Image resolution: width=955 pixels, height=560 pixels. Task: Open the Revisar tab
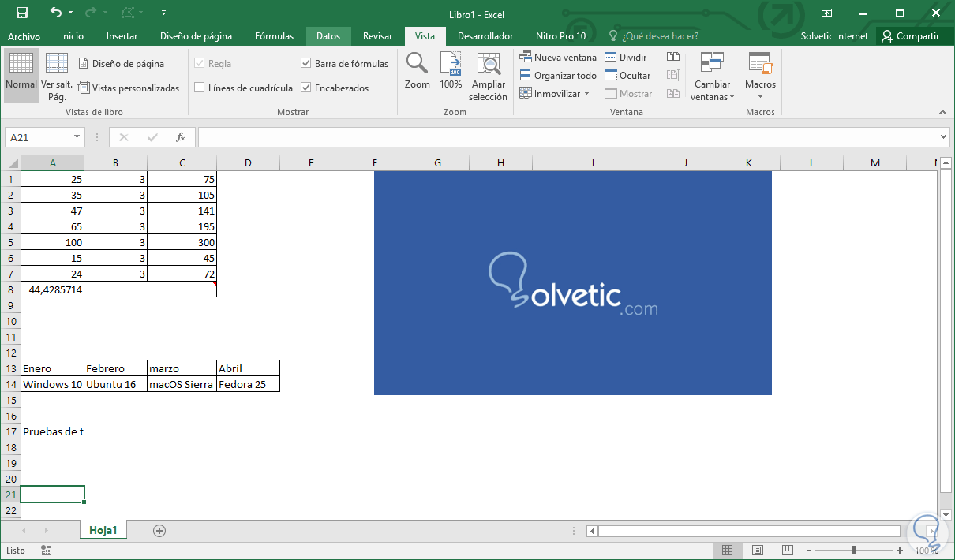point(377,36)
